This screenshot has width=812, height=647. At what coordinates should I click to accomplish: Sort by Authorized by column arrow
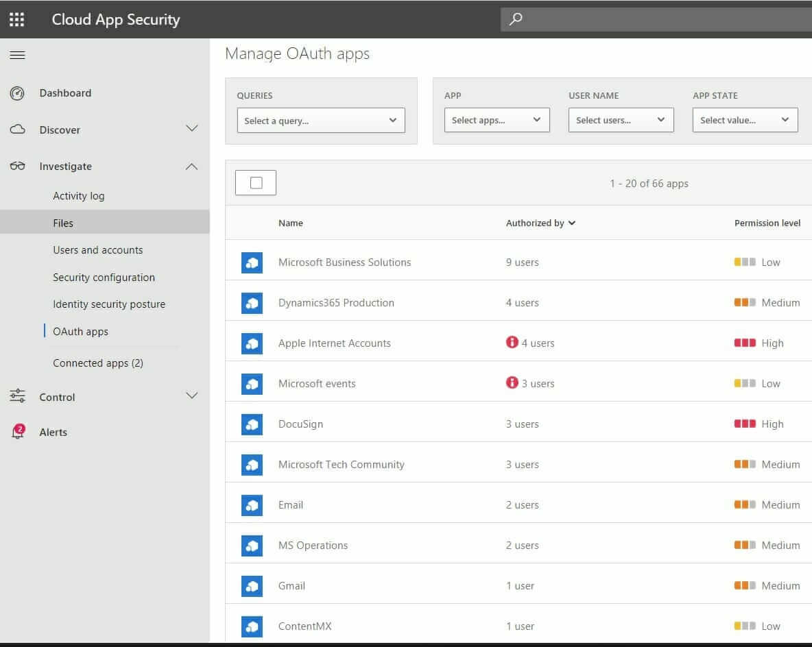pyautogui.click(x=572, y=223)
